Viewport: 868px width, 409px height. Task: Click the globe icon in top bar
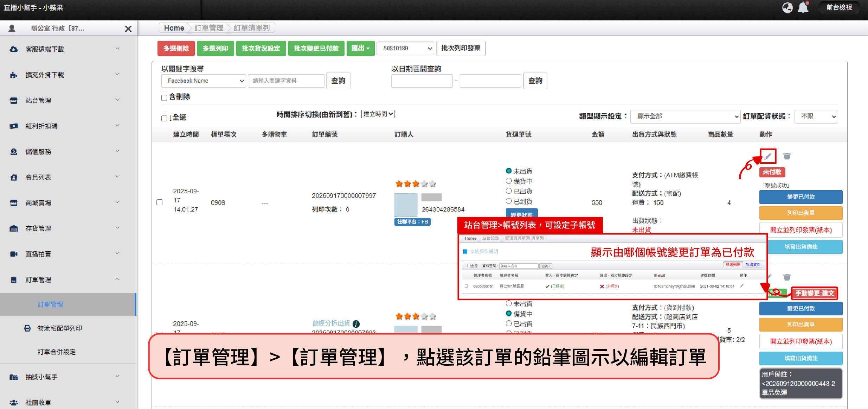(x=787, y=7)
